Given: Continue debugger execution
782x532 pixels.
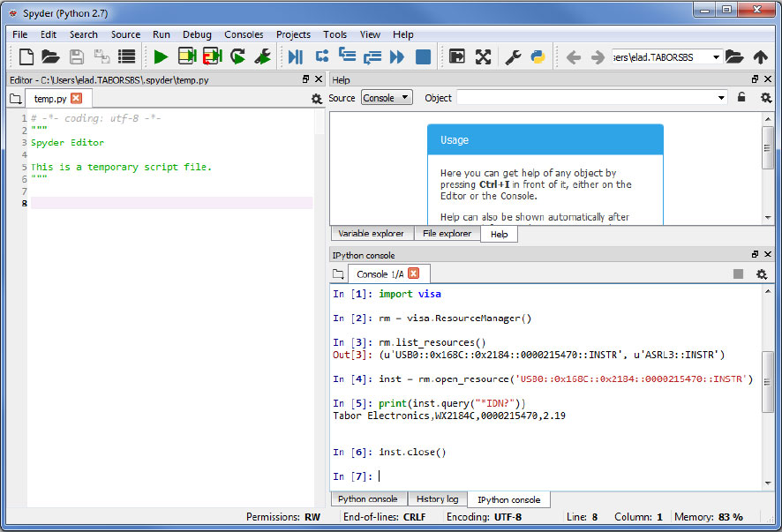Looking at the screenshot, I should [397, 56].
